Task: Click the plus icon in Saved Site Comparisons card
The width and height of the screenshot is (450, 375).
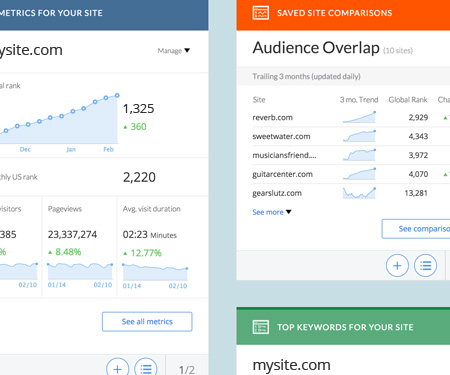Action: 397,266
